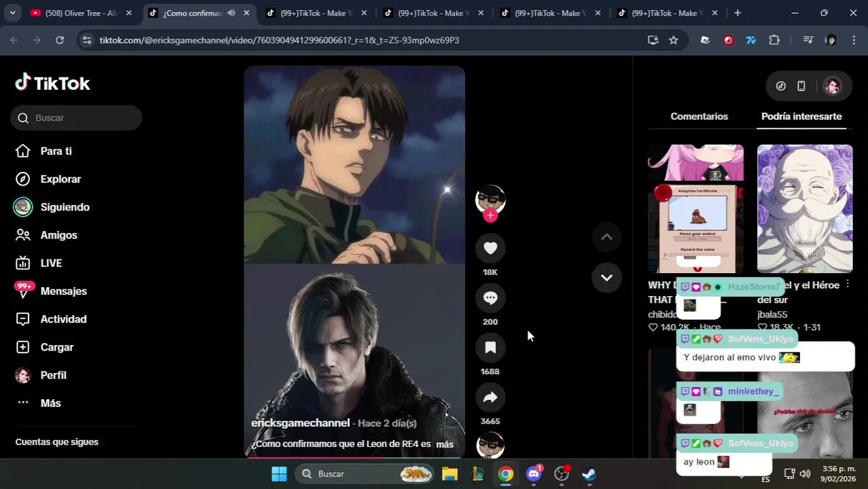Install app icon in address bar

653,40
